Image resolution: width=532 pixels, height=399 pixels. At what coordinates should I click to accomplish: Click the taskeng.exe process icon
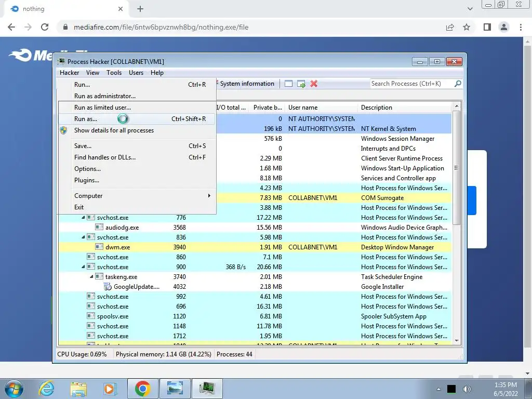click(99, 276)
